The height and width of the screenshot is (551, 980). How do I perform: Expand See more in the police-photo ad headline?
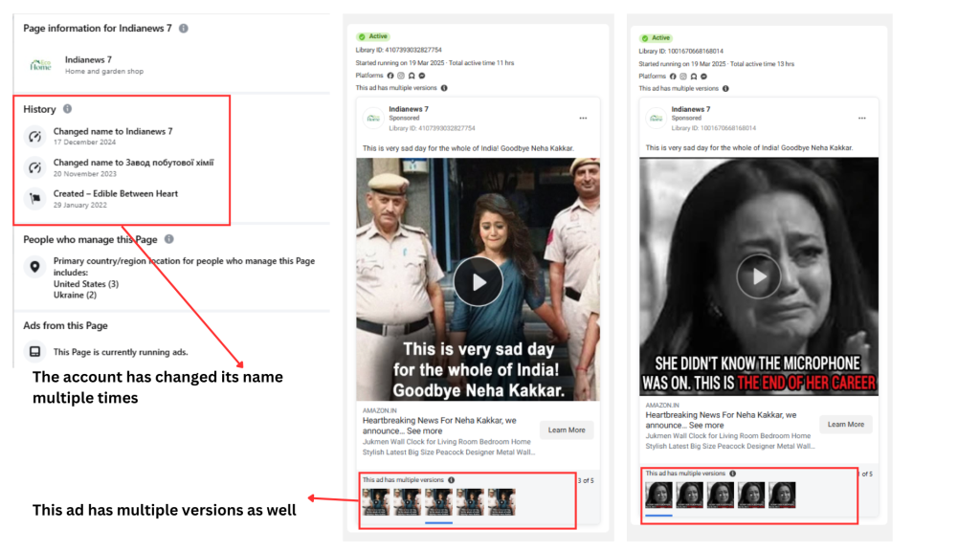[x=424, y=431]
